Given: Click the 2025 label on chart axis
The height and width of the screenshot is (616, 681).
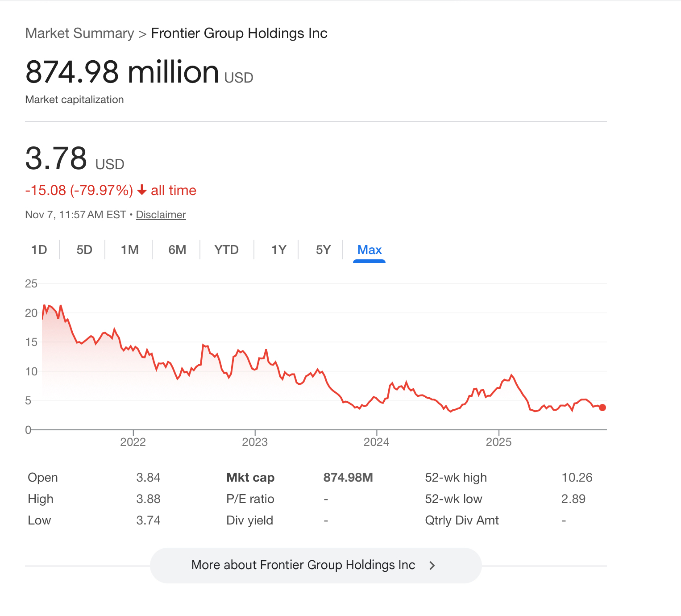Looking at the screenshot, I should [498, 442].
